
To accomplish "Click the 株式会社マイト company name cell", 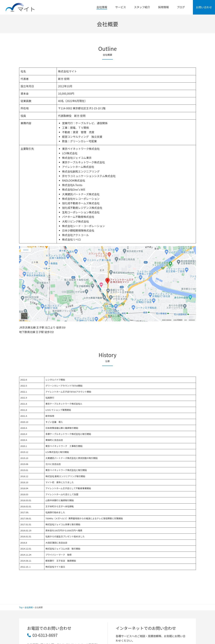I will (x=126, y=71).
